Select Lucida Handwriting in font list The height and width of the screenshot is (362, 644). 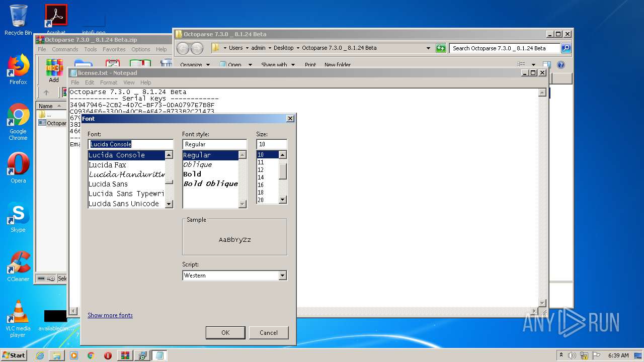[127, 174]
